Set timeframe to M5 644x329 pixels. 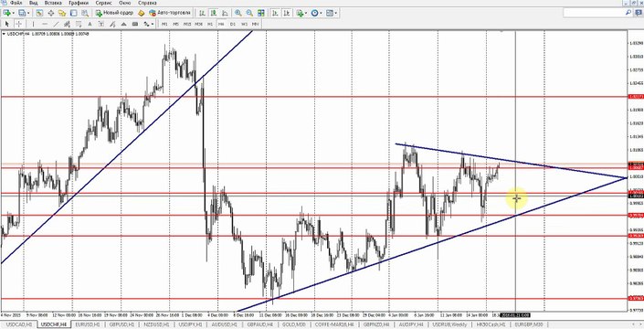pos(175,25)
